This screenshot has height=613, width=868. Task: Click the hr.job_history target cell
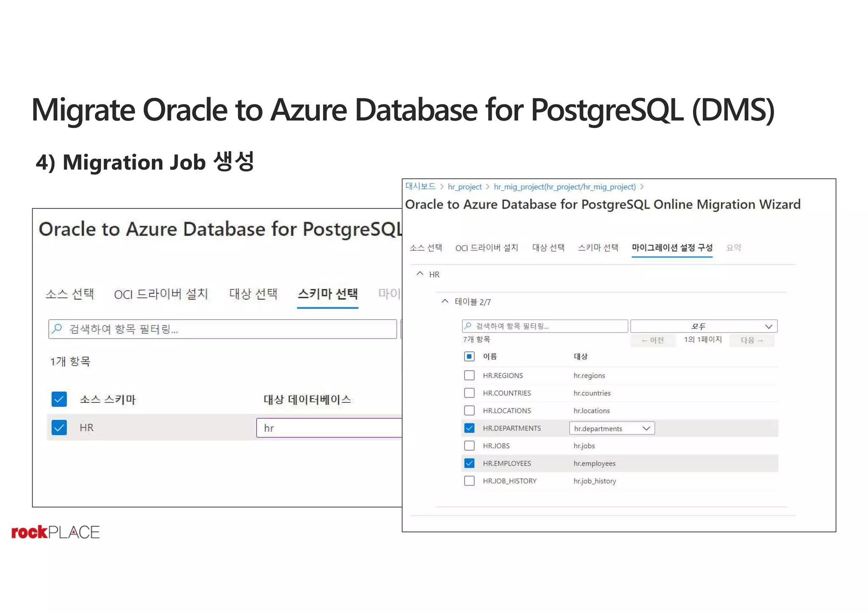click(x=595, y=481)
